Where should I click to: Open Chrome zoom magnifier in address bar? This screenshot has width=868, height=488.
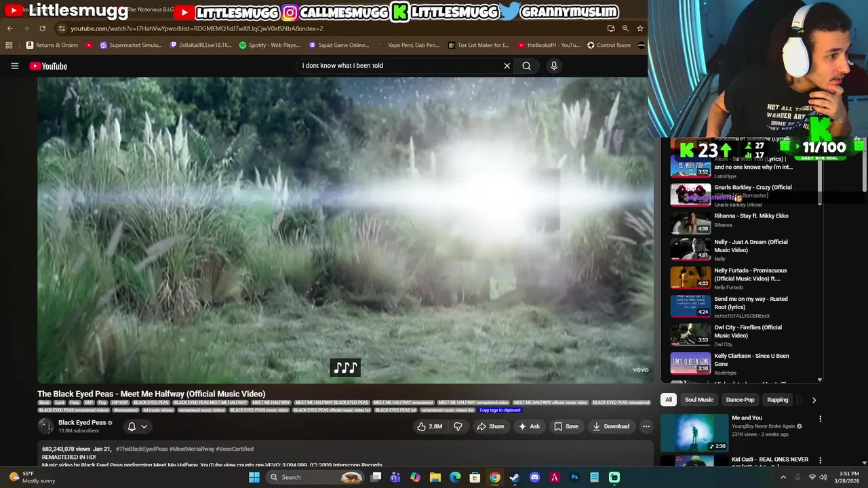point(625,28)
